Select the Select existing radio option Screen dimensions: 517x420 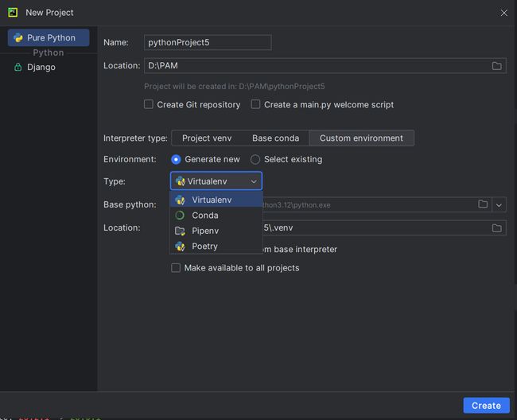pyautogui.click(x=255, y=160)
